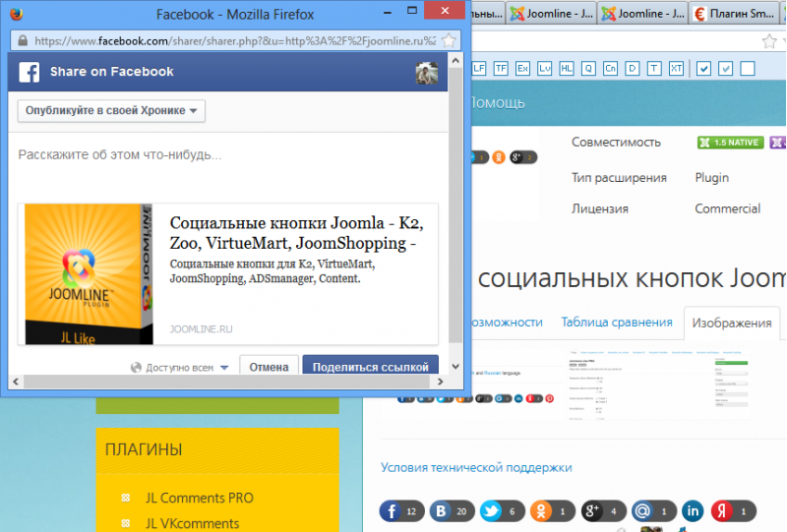787x532 pixels.
Task: Click the HL toolbar icon
Action: 567,69
